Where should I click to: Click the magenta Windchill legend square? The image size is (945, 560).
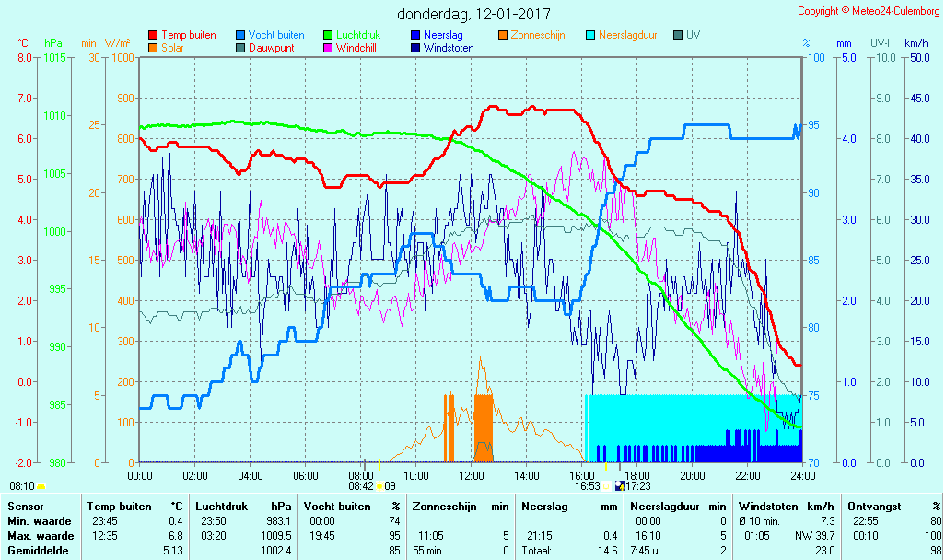pyautogui.click(x=329, y=48)
